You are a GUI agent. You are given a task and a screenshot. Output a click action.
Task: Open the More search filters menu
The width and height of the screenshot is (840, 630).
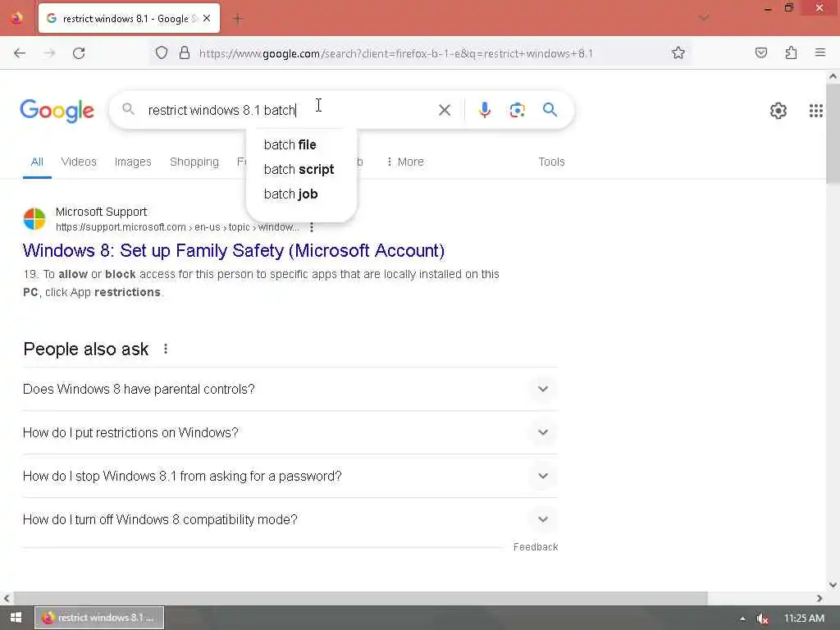click(x=405, y=162)
